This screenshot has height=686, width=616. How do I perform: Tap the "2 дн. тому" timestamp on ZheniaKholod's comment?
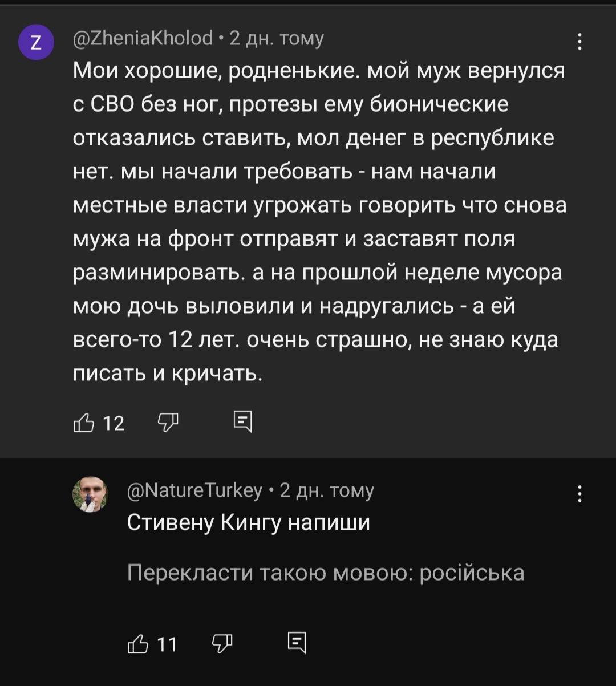(276, 38)
